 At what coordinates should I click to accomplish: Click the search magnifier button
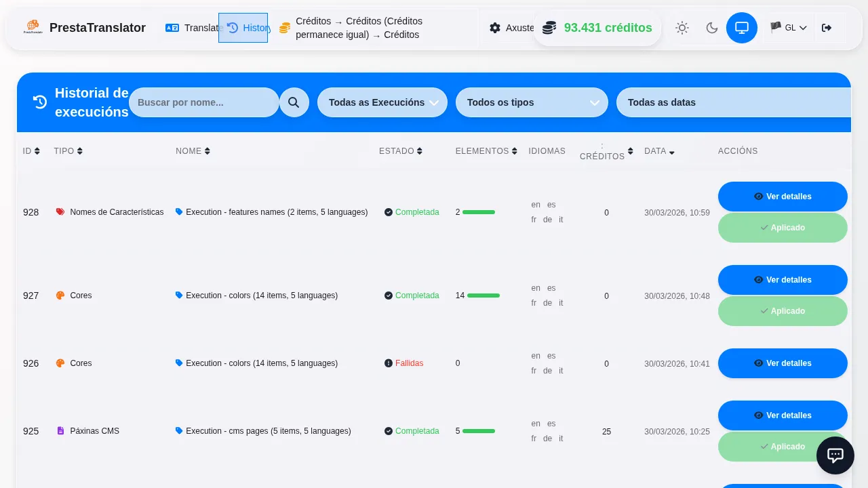(x=294, y=102)
